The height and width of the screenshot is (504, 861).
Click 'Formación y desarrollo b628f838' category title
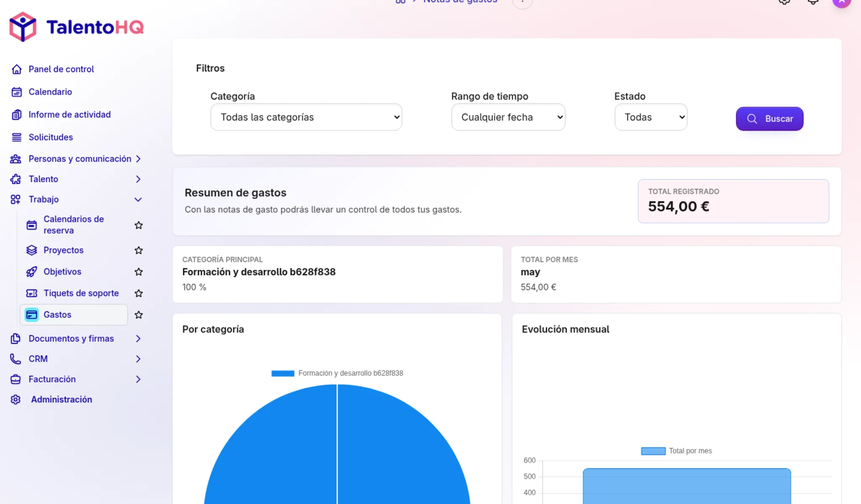pos(259,272)
